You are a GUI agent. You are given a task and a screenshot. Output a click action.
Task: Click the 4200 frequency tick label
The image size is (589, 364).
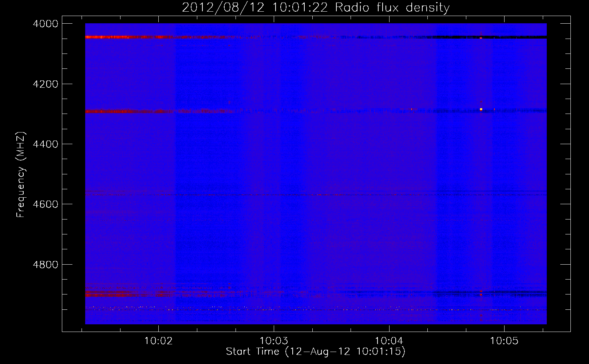click(46, 84)
